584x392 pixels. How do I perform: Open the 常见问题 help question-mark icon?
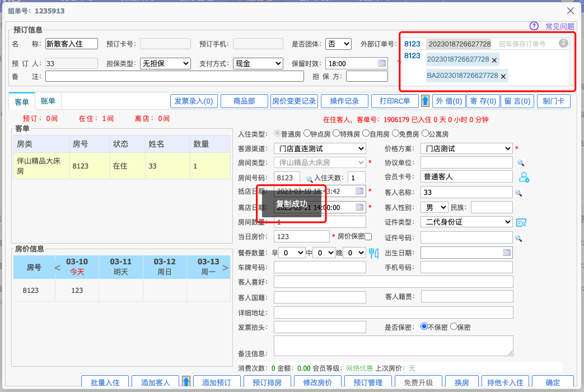tap(534, 26)
